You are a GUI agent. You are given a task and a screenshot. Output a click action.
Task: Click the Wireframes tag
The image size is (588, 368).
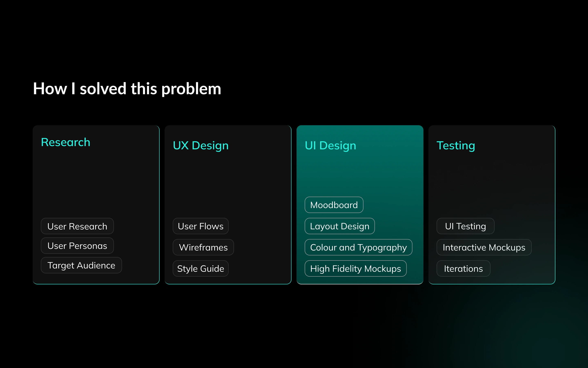pyautogui.click(x=203, y=247)
